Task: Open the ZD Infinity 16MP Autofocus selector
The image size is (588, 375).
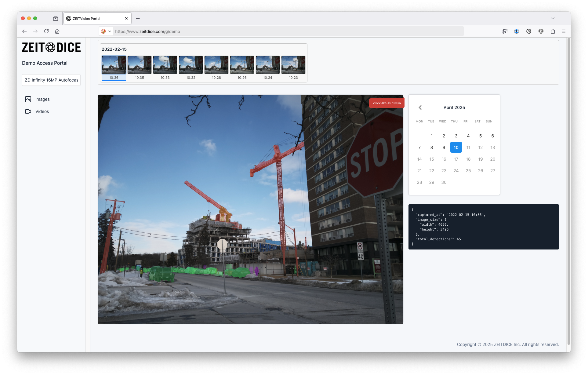Action: [x=51, y=80]
